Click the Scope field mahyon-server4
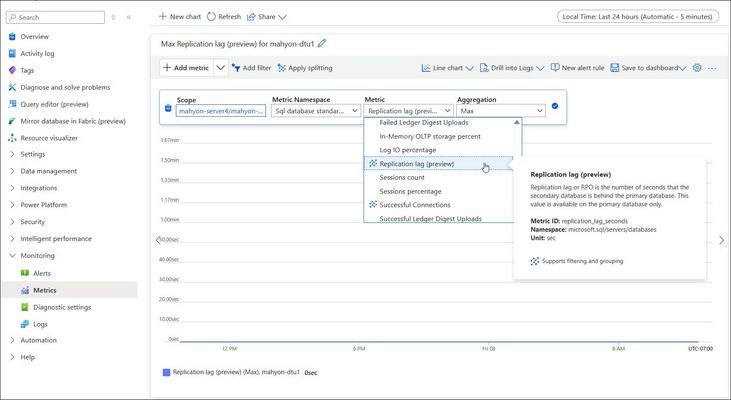The image size is (731, 400). 221,111
